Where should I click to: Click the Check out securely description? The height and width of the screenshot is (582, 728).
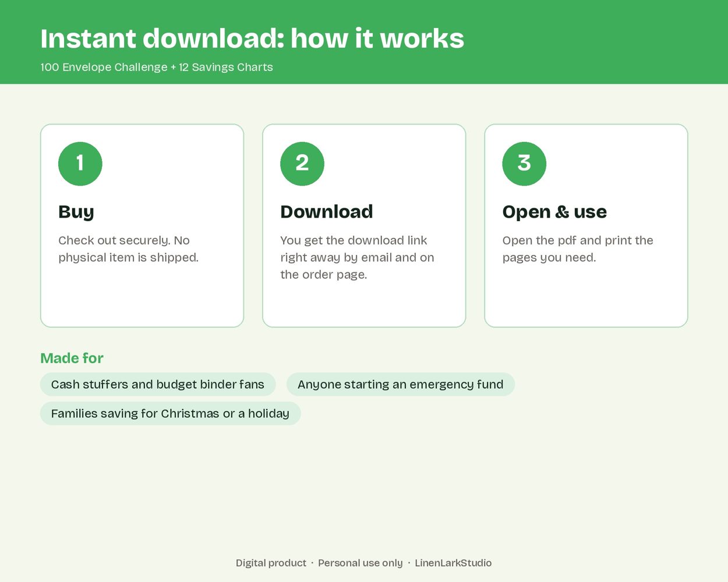pos(128,249)
